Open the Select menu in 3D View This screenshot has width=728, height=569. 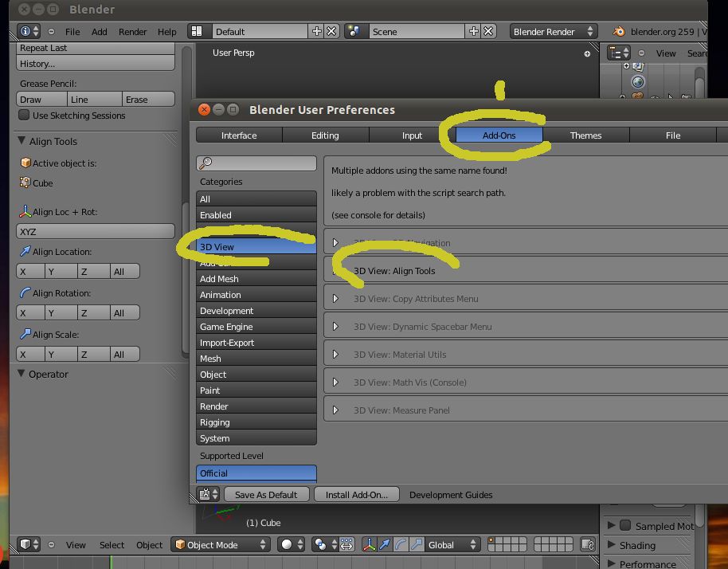(x=112, y=545)
